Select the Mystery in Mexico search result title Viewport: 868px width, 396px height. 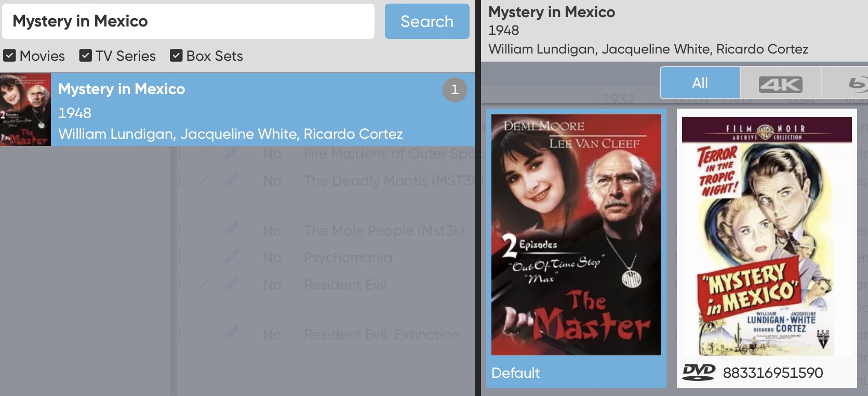click(122, 89)
